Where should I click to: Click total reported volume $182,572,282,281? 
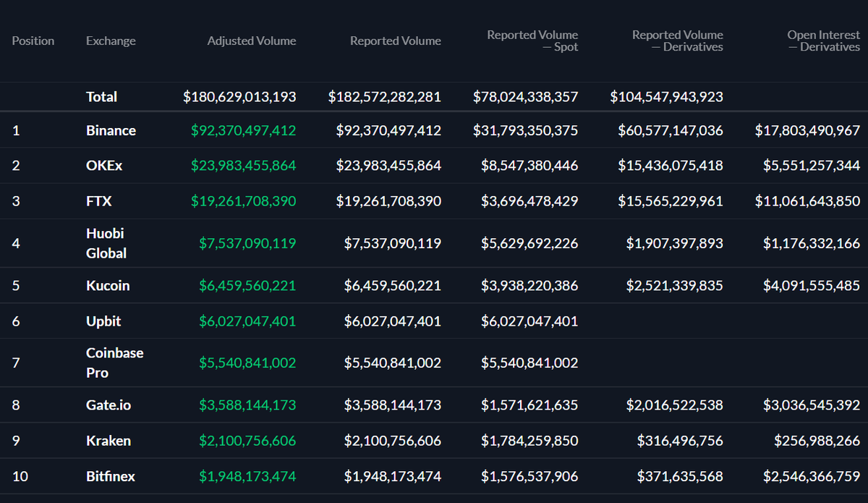385,97
